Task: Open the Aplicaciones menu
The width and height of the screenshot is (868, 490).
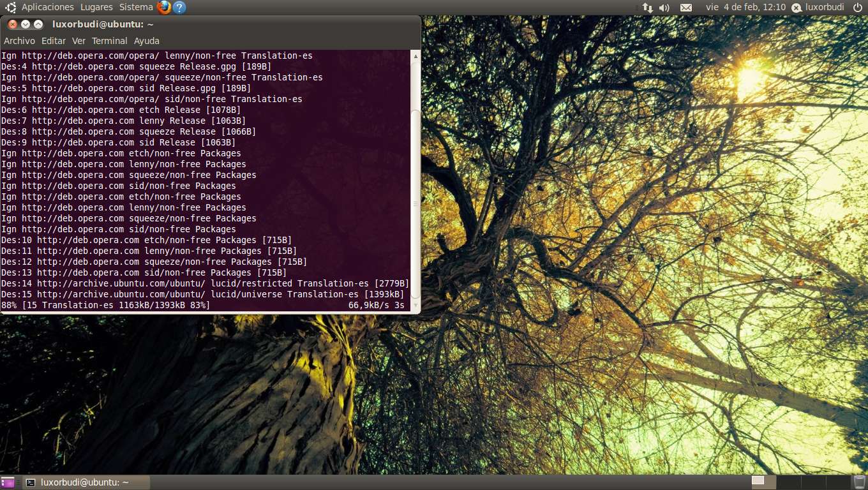Action: (48, 7)
